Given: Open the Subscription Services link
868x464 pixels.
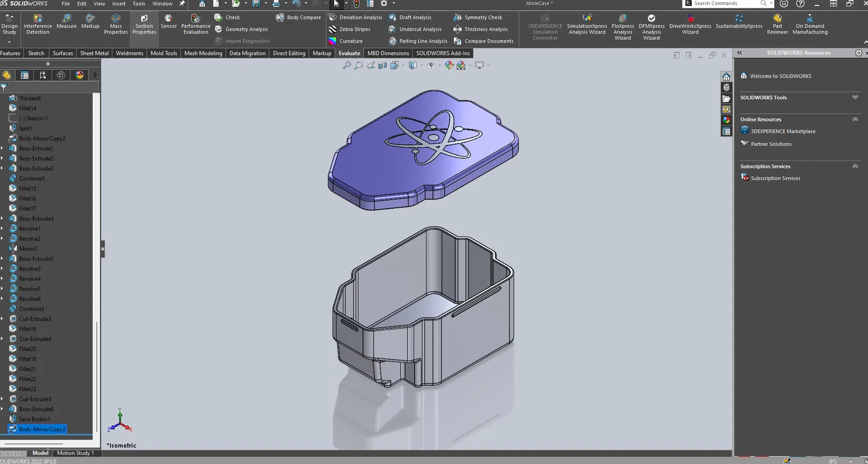Looking at the screenshot, I should click(770, 178).
